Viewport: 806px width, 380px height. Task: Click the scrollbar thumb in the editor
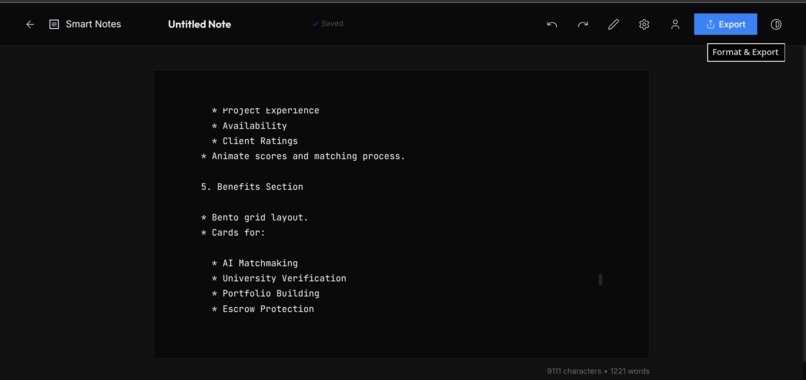[600, 280]
